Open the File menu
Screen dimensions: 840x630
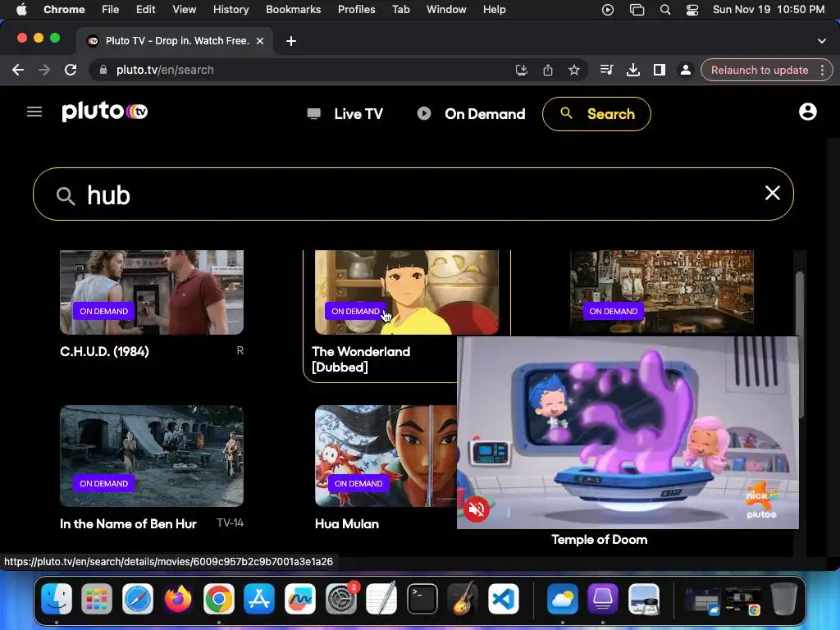(111, 9)
